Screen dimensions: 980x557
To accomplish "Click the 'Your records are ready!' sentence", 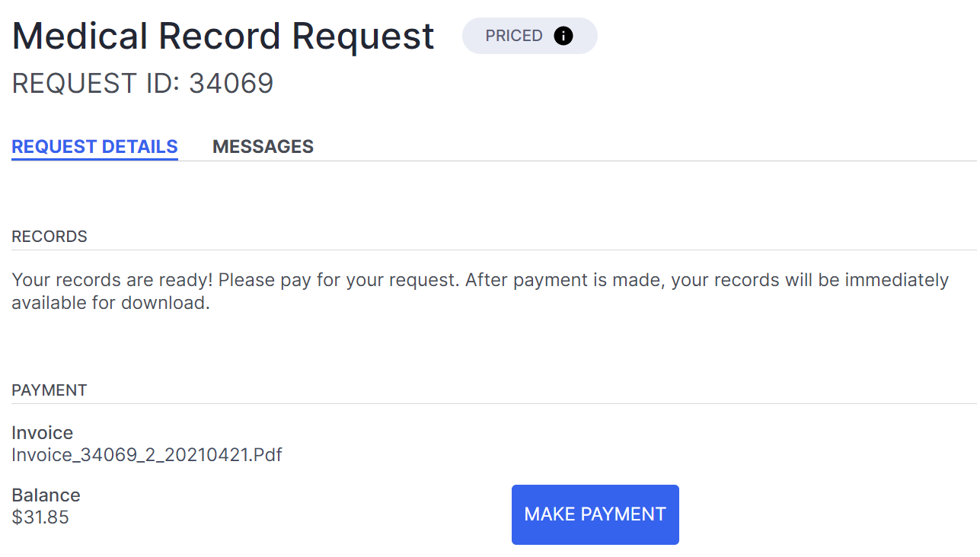I will [113, 280].
